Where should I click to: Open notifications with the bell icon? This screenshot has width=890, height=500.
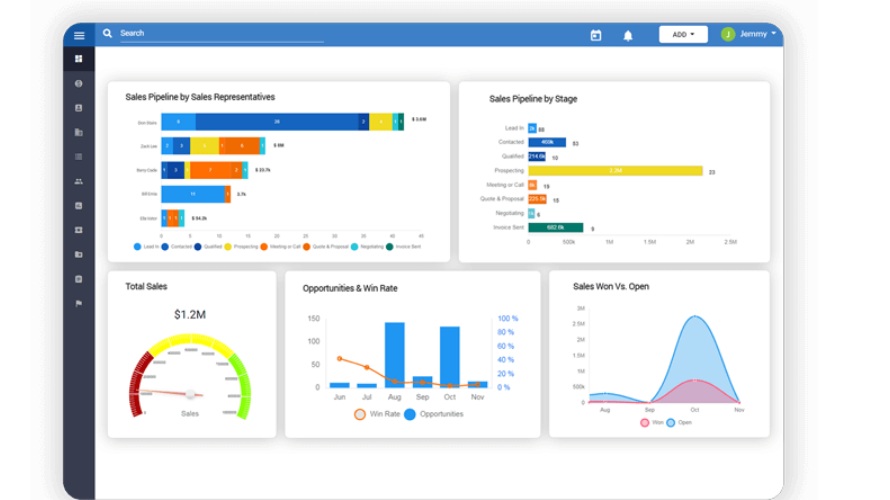click(628, 35)
